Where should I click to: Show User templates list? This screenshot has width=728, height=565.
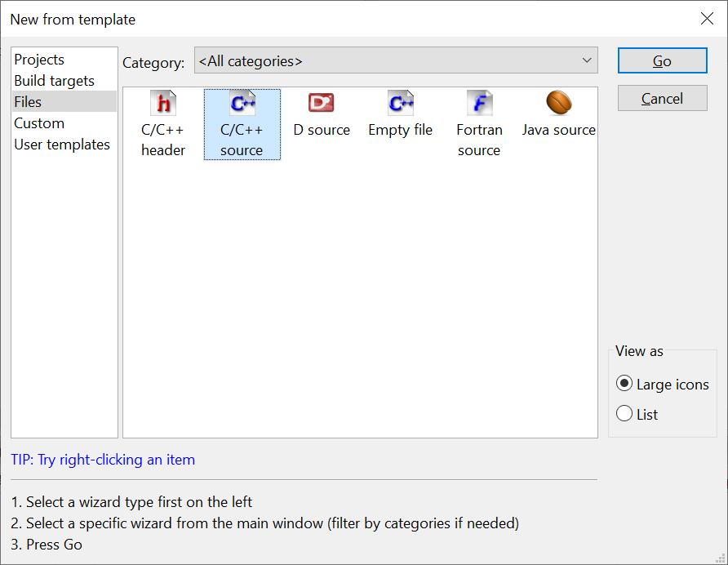(62, 145)
